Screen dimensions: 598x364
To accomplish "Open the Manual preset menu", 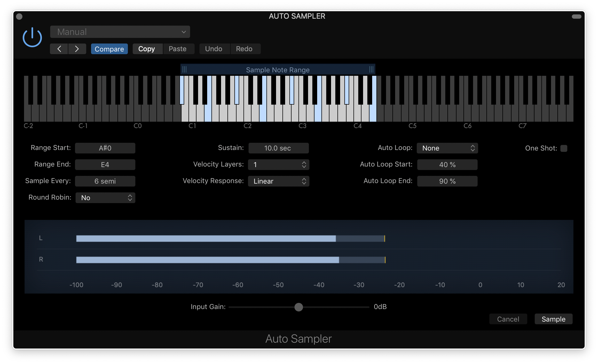I will click(x=120, y=32).
